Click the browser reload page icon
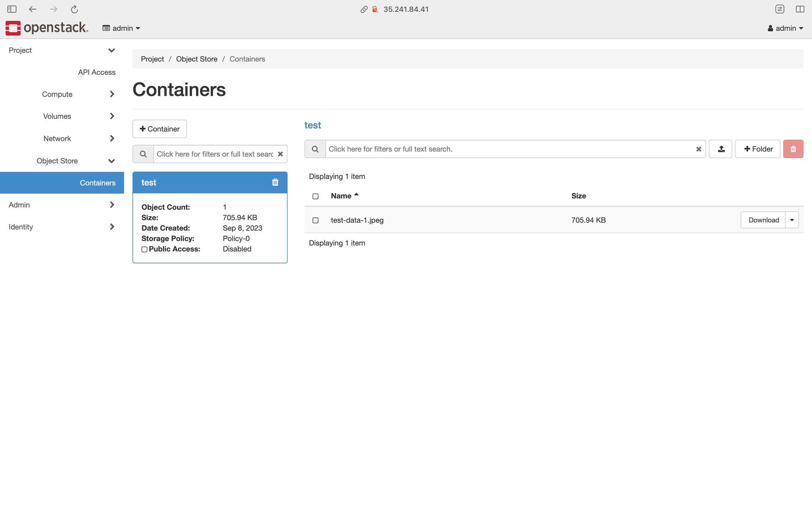The image size is (812, 508). (74, 9)
